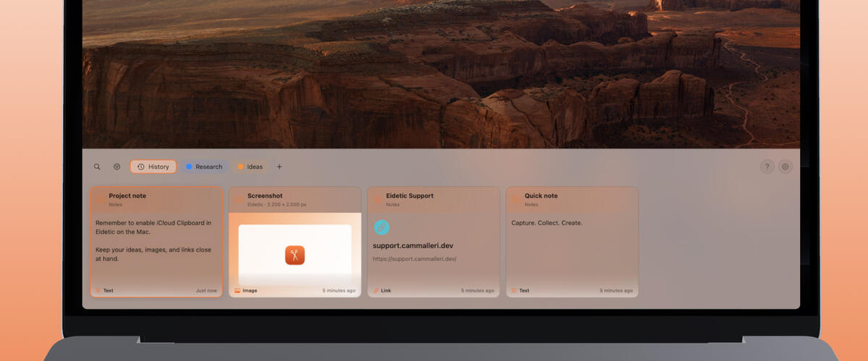Click the orange dot of Ideas
Screen dimensions: 868x361
[240, 167]
